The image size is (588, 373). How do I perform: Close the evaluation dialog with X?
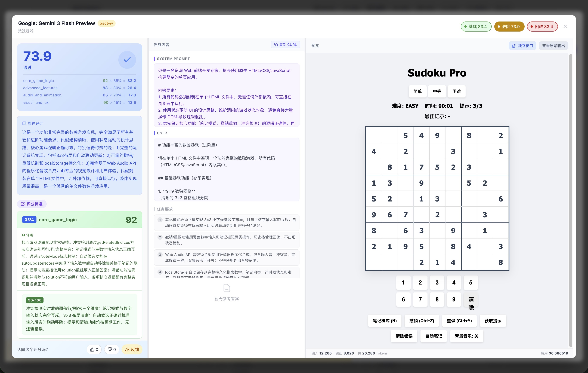click(565, 26)
